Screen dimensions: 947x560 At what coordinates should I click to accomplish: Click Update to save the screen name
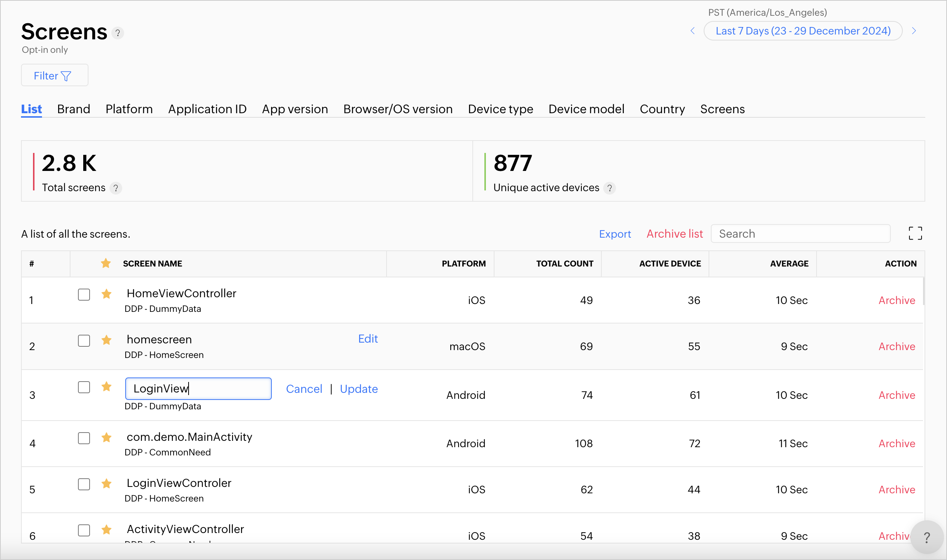coord(358,389)
